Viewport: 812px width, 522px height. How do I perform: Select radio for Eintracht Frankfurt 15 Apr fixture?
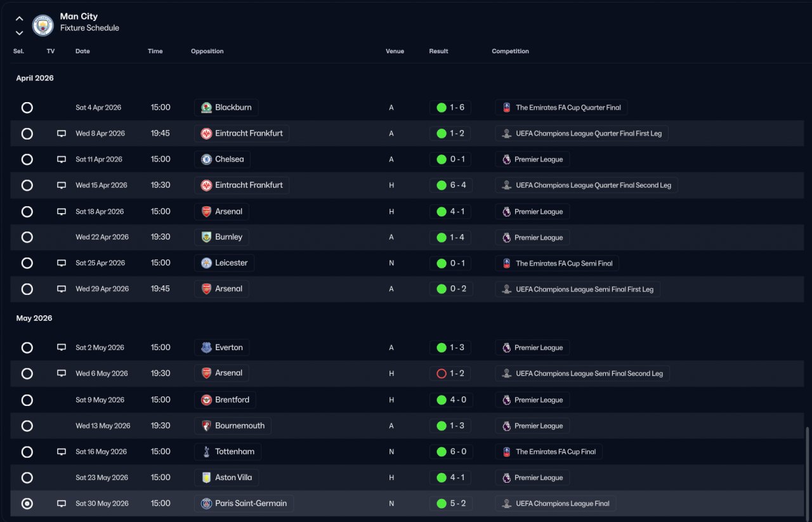point(27,185)
